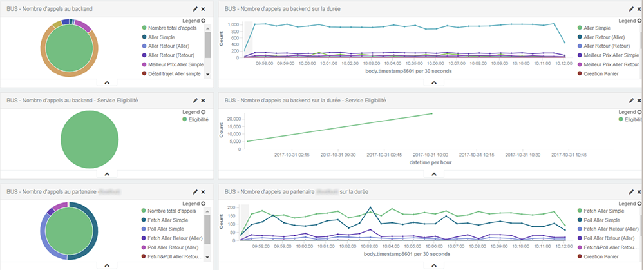Click legend scroll-down arrow in backend pie panel
Screen dimensions: 644x270
[207, 74]
